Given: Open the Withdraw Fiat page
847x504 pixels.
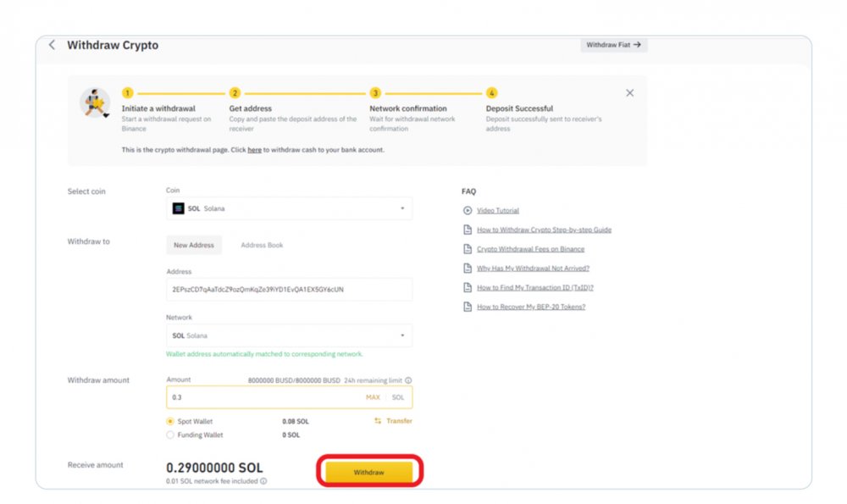Looking at the screenshot, I should point(613,45).
